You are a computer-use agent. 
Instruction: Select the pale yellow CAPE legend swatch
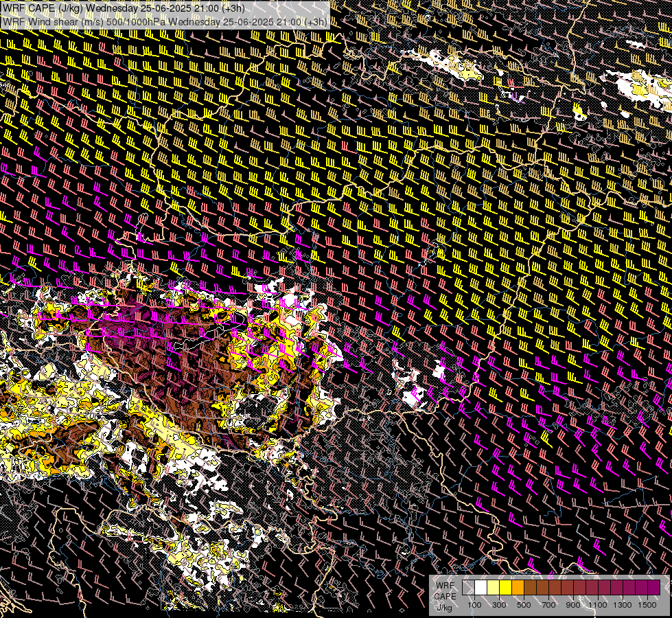pyautogui.click(x=494, y=588)
